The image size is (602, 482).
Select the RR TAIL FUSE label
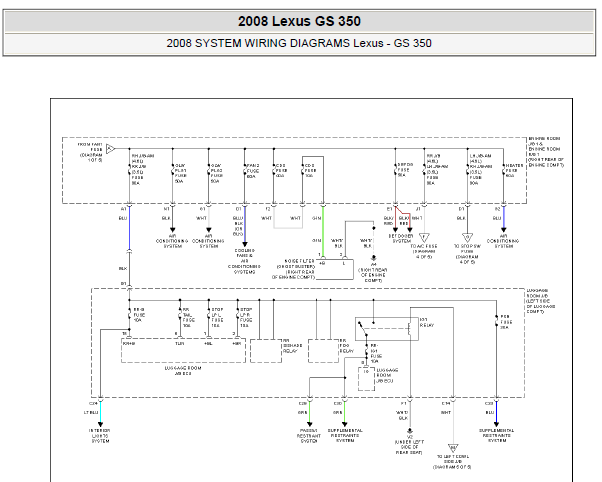tap(189, 317)
